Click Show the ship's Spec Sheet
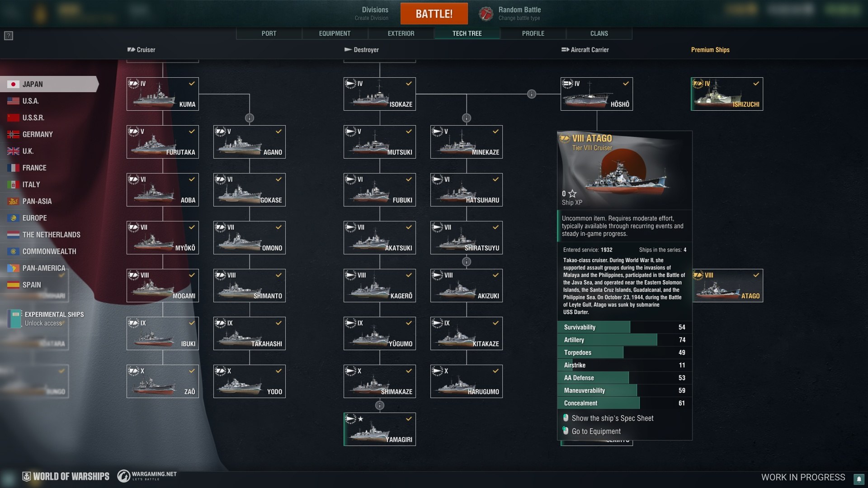The width and height of the screenshot is (868, 488). coord(613,418)
